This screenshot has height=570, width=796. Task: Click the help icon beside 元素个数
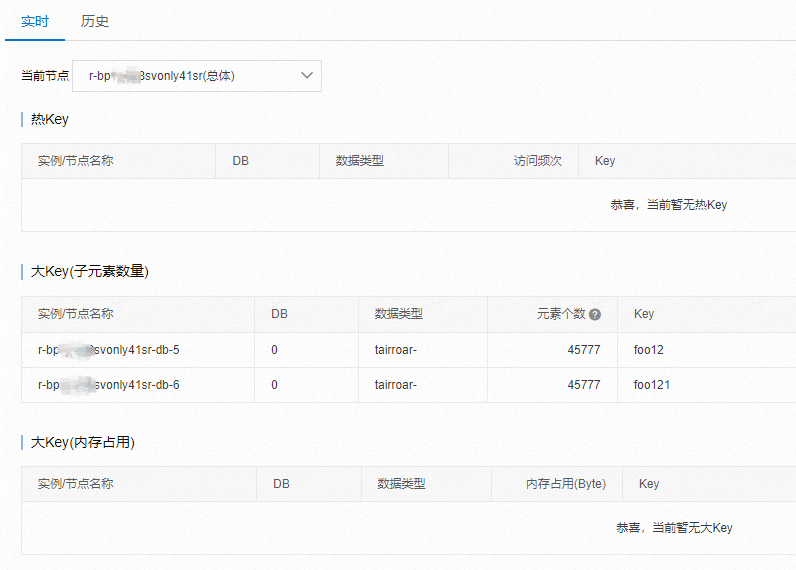(x=595, y=314)
